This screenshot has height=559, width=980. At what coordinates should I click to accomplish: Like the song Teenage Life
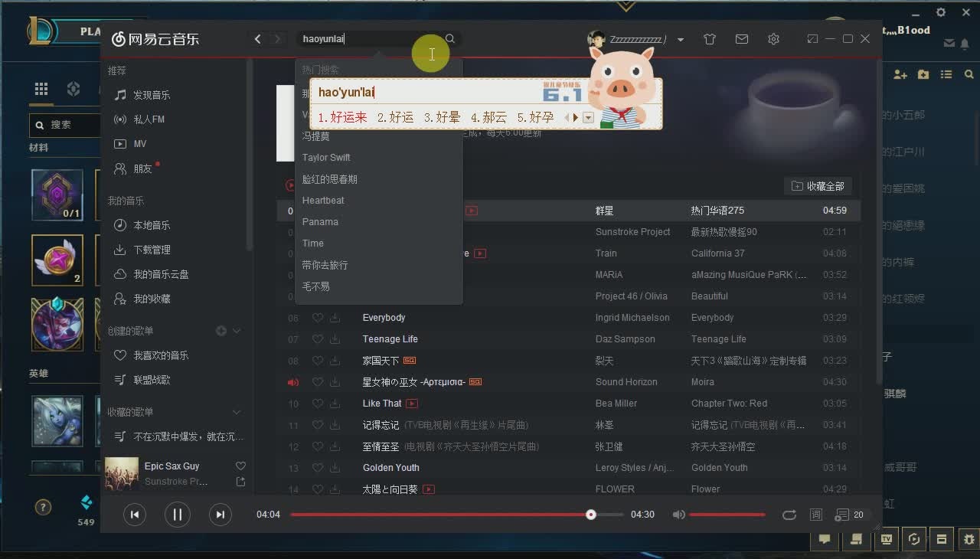(x=318, y=339)
